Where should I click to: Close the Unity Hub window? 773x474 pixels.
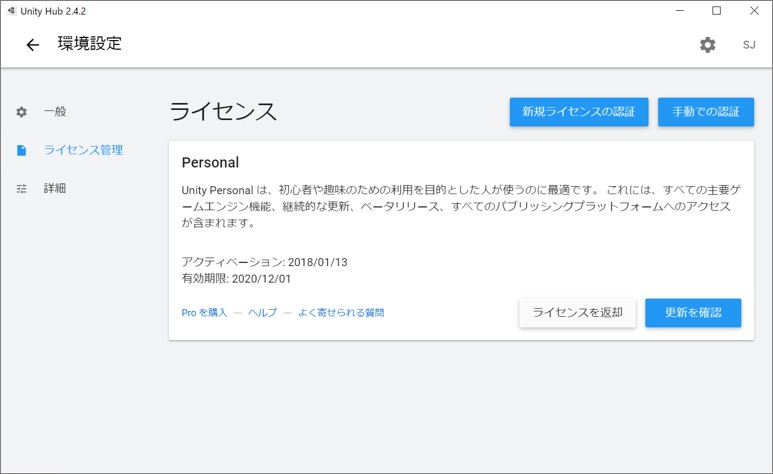pyautogui.click(x=754, y=10)
